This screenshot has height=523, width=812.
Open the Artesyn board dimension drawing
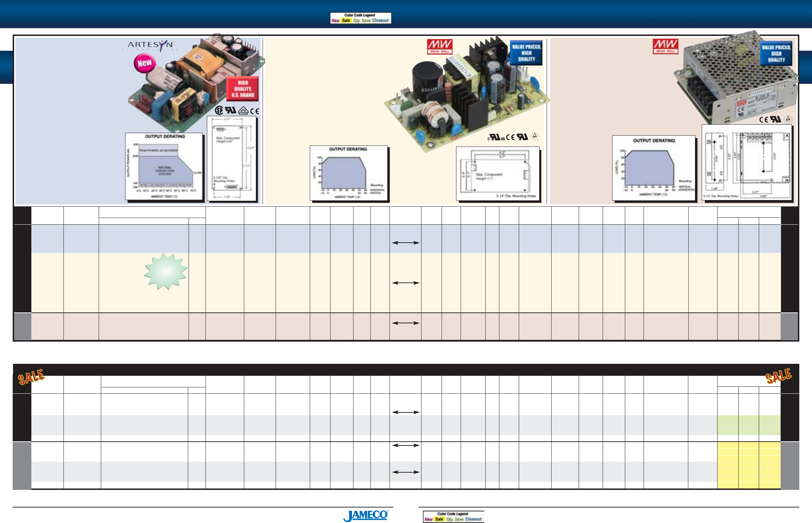coord(232,158)
